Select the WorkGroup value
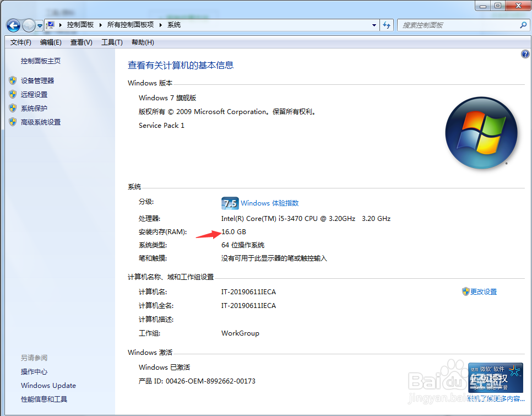The height and width of the screenshot is (416, 532). coord(240,333)
